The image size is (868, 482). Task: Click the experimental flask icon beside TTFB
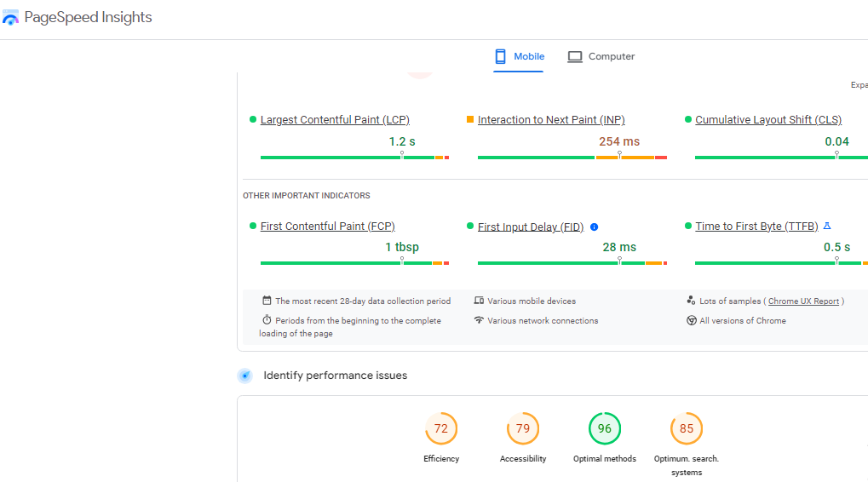827,226
